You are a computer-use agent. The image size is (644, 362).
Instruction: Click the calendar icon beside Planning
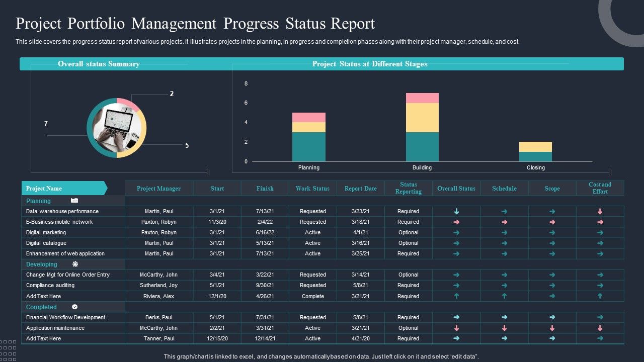tap(74, 200)
